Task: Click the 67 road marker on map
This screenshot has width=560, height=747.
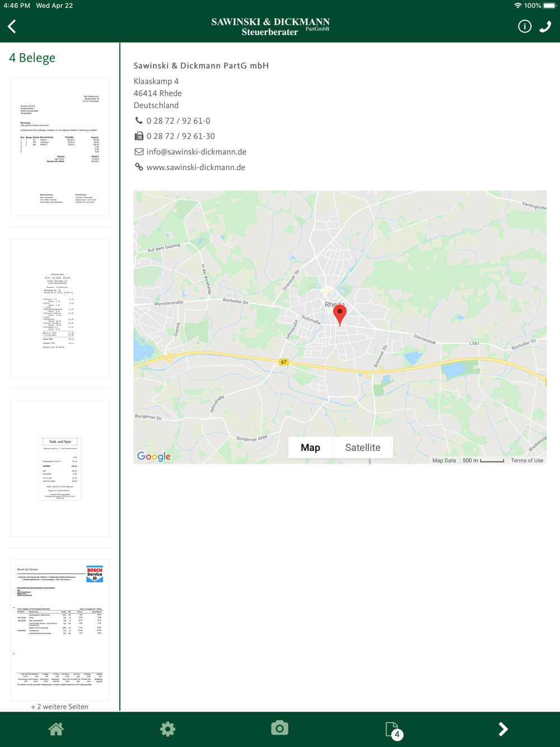Action: [284, 362]
